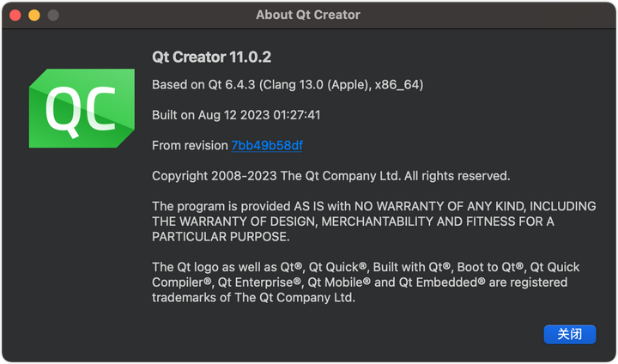Image resolution: width=618 pixels, height=364 pixels.
Task: Click the line starting "Compiler®, Qt Enterprise®"
Action: click(360, 282)
